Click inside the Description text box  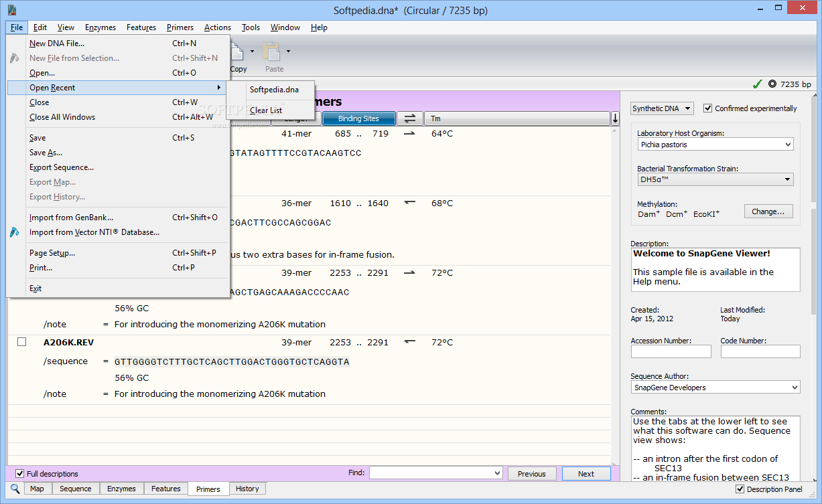(715, 270)
